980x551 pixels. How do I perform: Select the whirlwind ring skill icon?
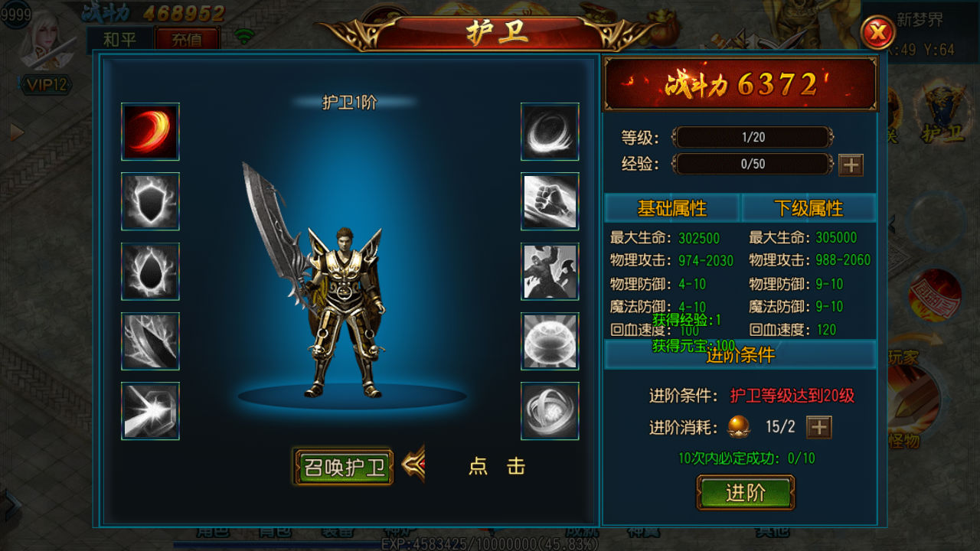pyautogui.click(x=550, y=132)
